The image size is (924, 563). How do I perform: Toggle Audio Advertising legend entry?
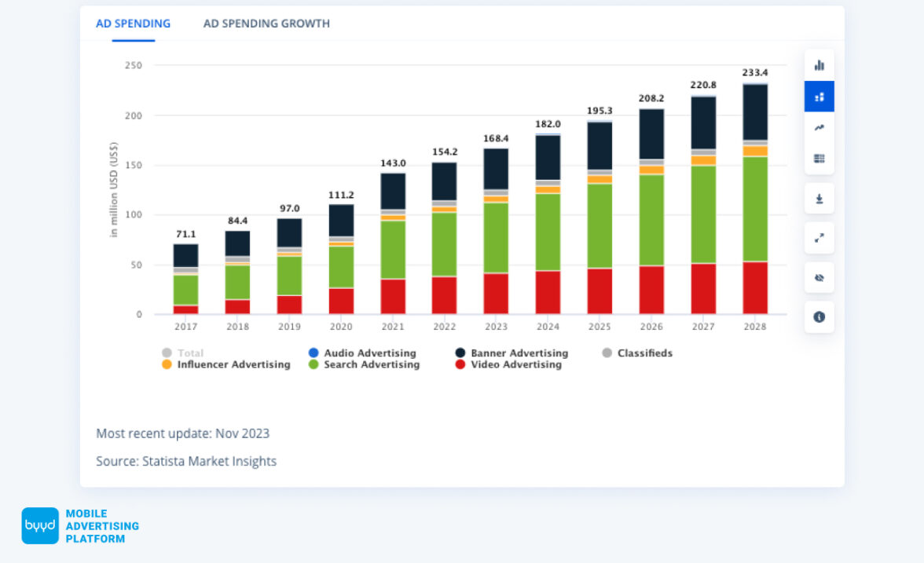tap(362, 353)
